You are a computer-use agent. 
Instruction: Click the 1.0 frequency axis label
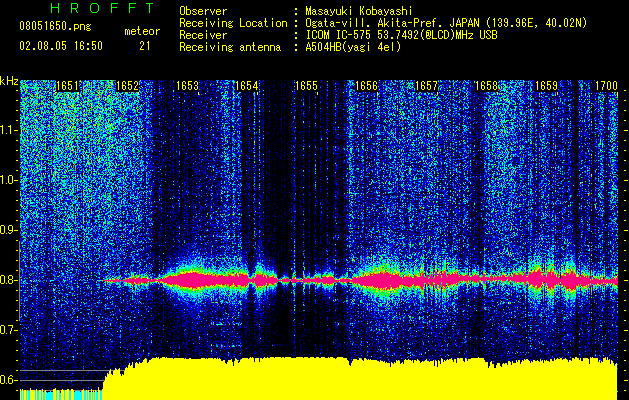click(9, 180)
